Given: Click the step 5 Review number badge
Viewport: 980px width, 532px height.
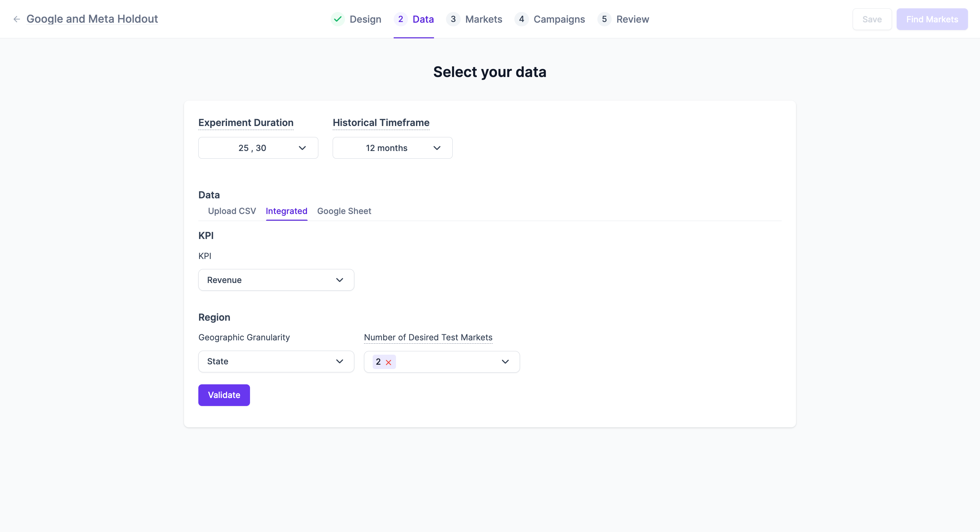Looking at the screenshot, I should pos(604,19).
